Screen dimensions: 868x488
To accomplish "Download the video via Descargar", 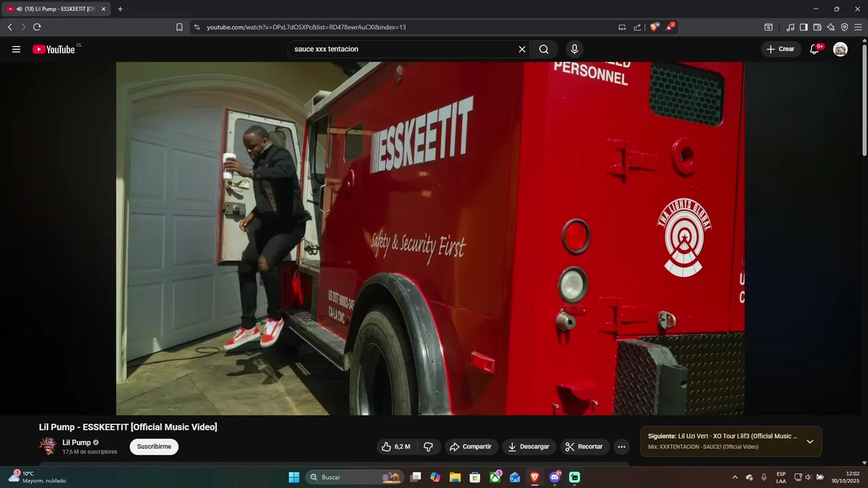I will pos(529,447).
